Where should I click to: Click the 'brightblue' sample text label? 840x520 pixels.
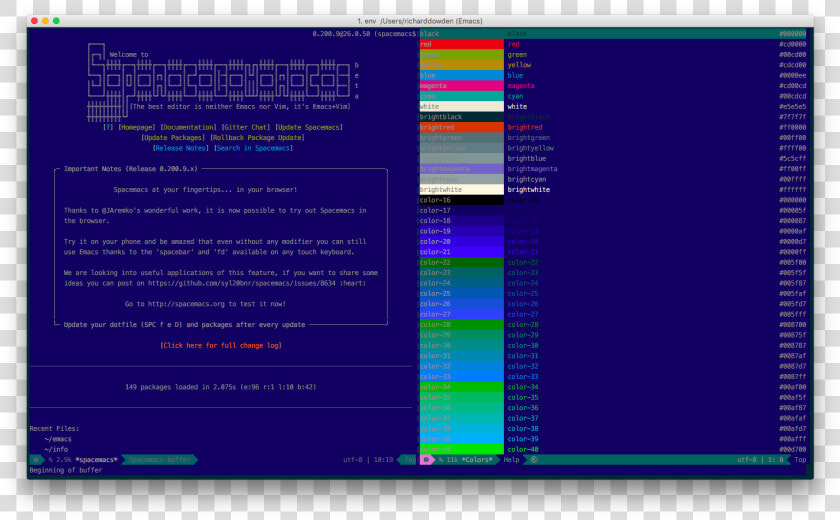point(527,159)
